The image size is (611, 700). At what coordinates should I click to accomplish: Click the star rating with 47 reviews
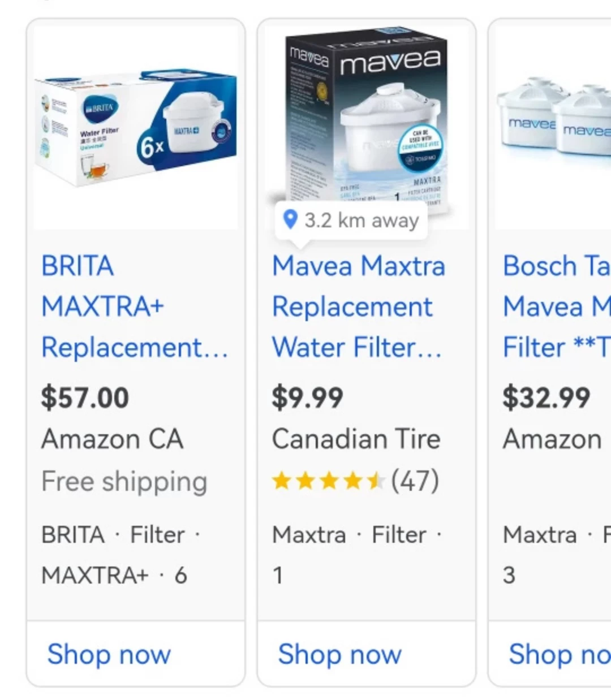coord(355,481)
